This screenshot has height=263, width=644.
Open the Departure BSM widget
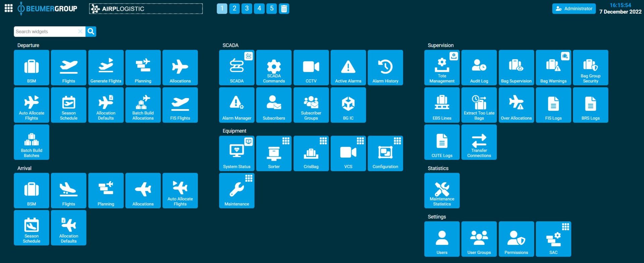(x=32, y=68)
